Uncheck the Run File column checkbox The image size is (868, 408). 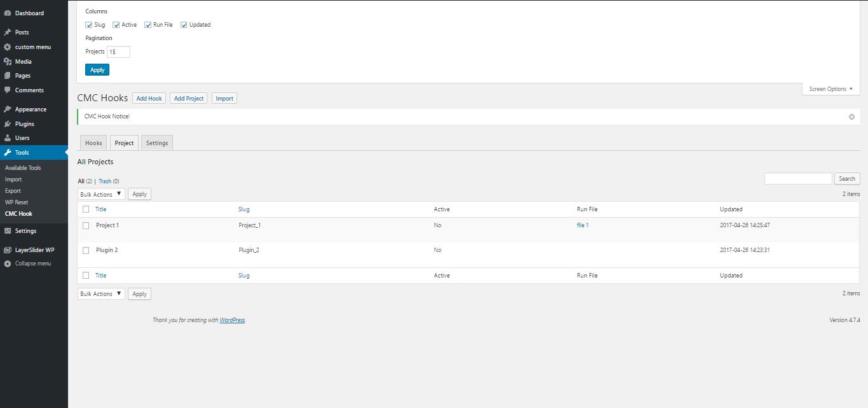[148, 25]
